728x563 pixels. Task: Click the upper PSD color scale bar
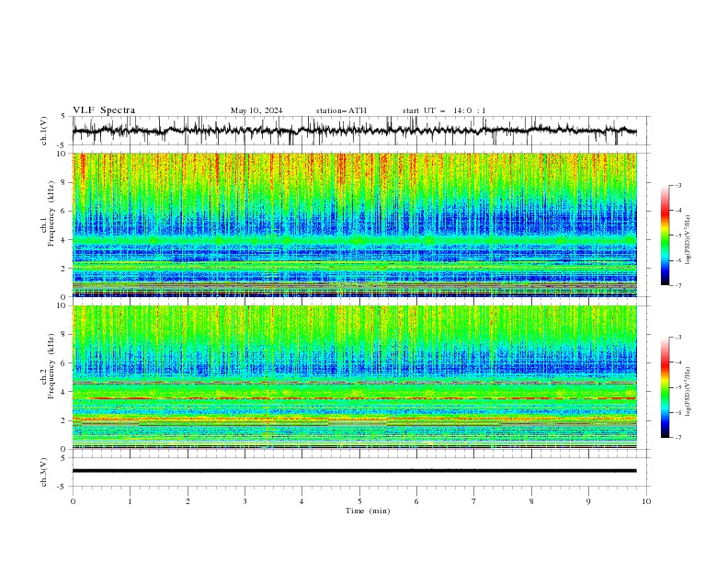[665, 236]
